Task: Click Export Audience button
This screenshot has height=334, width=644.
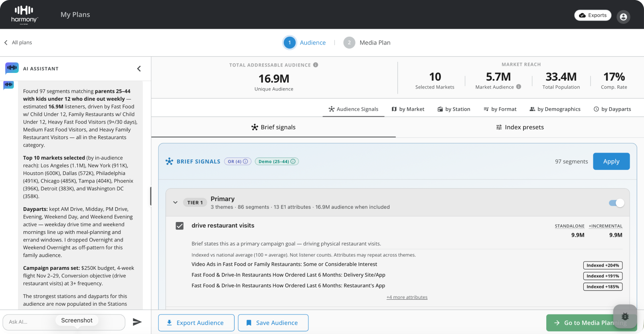Action: tap(196, 323)
